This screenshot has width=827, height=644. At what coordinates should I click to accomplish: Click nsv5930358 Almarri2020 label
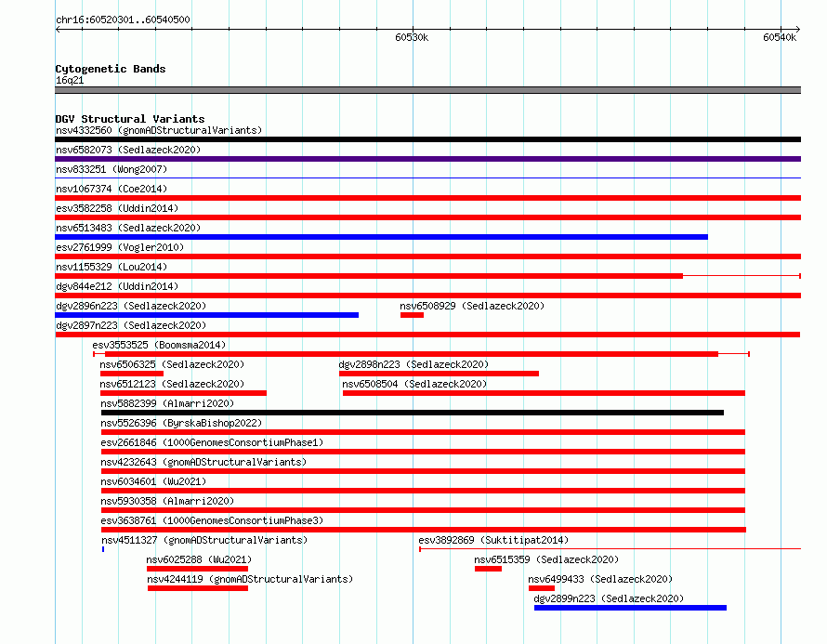click(x=167, y=501)
